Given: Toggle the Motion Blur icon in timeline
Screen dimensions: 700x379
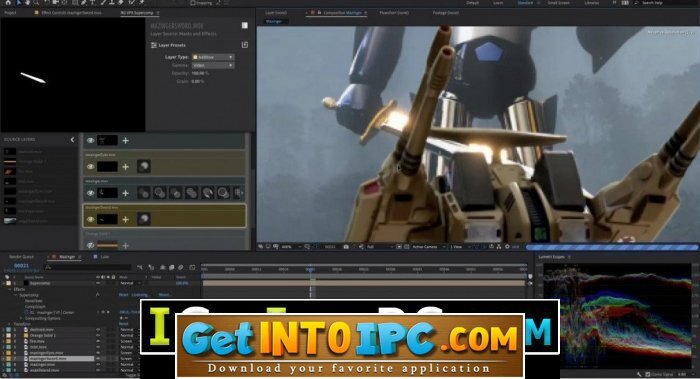Looking at the screenshot, I should [x=181, y=267].
